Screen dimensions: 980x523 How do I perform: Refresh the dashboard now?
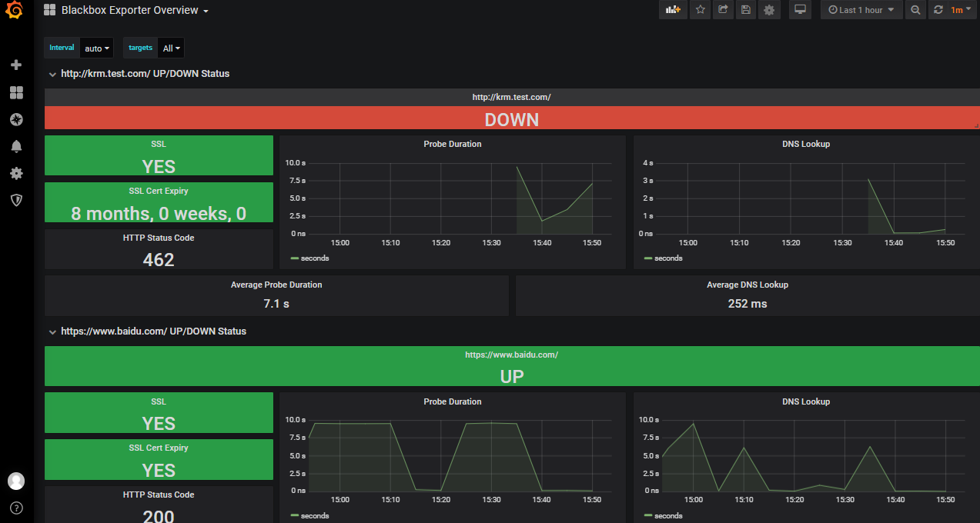coord(938,10)
